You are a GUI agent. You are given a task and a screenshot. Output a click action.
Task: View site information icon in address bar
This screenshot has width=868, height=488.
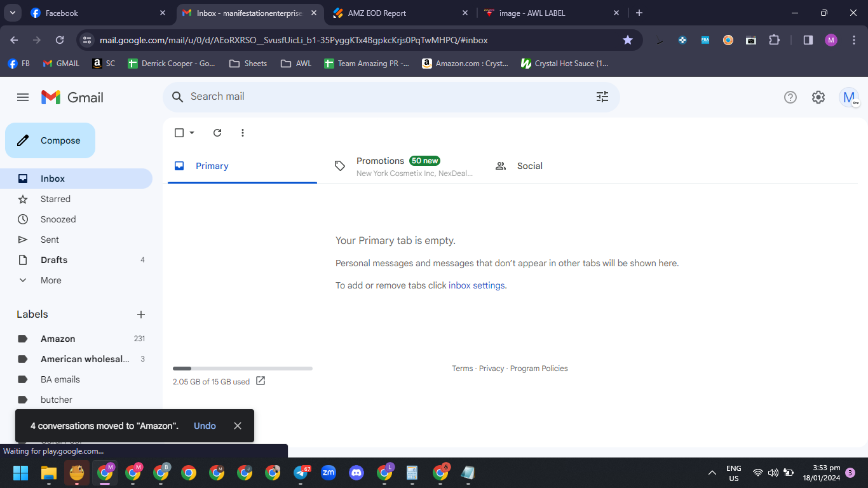tap(88, 40)
